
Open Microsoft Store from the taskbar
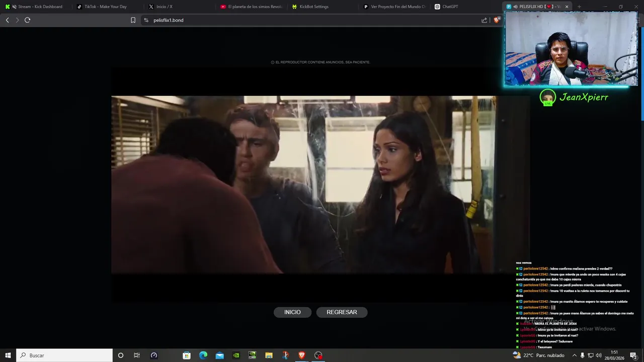(x=187, y=355)
